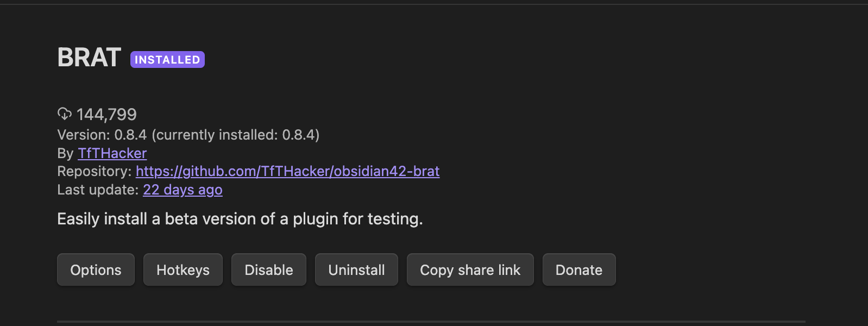Click the plugin description text
Image resolution: width=868 pixels, height=326 pixels.
coord(240,218)
